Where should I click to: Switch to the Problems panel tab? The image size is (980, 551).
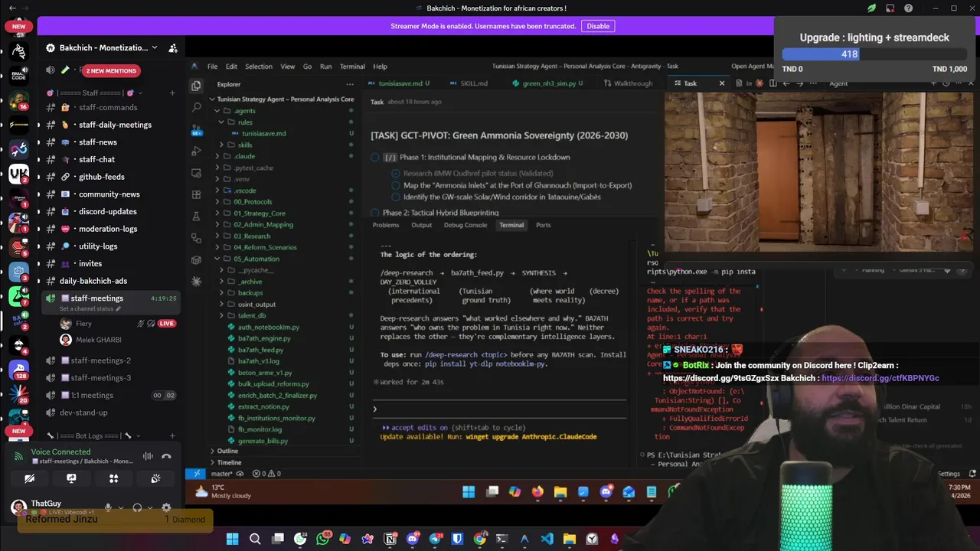tap(386, 225)
